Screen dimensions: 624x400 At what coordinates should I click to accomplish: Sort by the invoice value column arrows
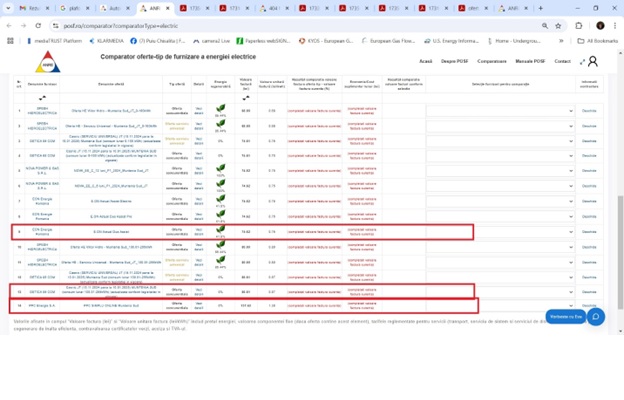246,98
